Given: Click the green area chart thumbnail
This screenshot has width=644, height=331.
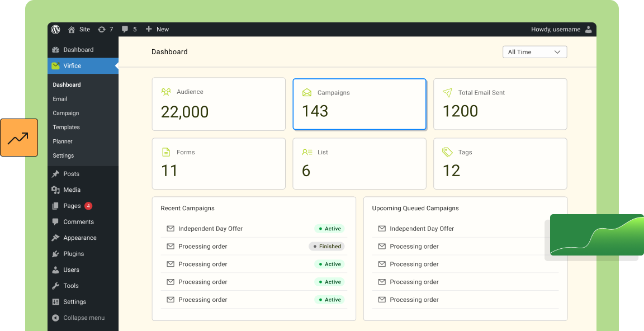Looking at the screenshot, I should coord(596,235).
